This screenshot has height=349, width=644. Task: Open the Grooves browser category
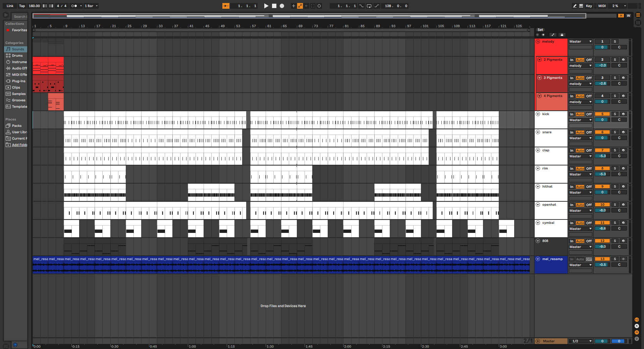(15, 100)
